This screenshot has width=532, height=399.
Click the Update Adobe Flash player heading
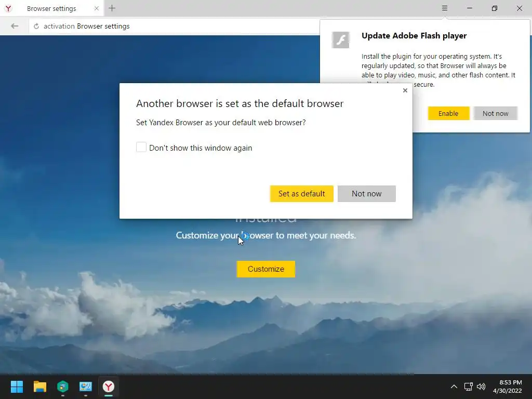(414, 36)
